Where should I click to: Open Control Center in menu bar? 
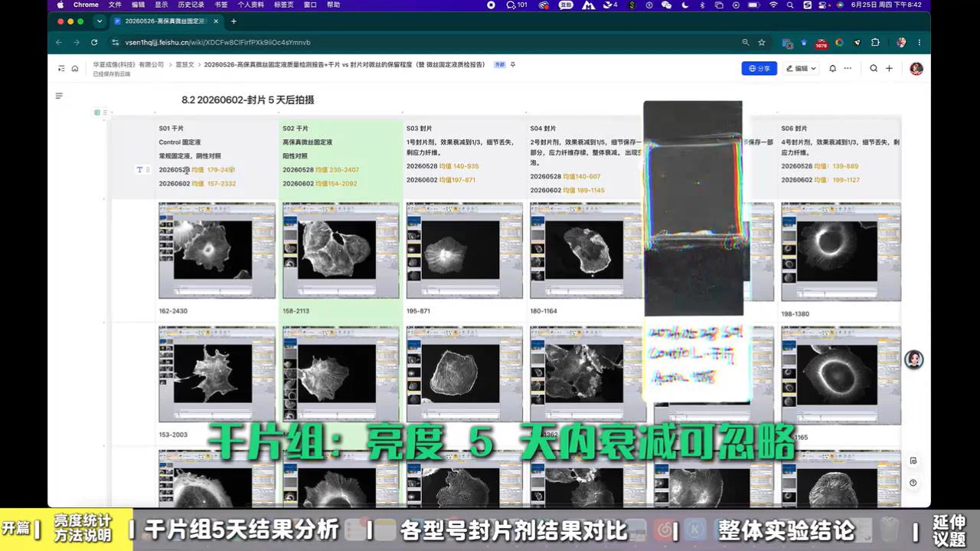[823, 5]
